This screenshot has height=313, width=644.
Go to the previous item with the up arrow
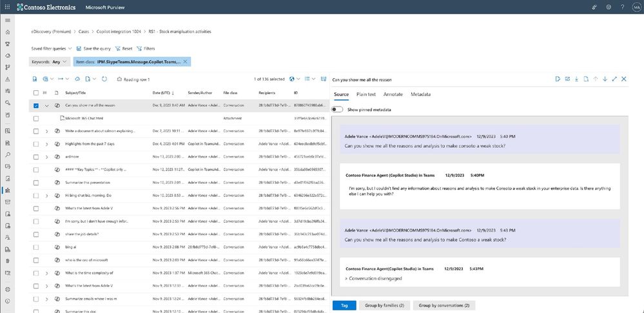[x=596, y=79]
